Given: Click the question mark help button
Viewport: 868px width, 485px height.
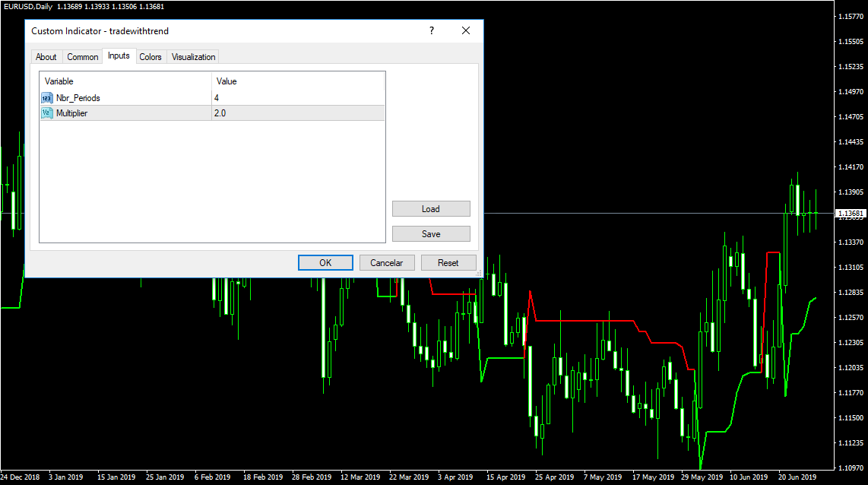Looking at the screenshot, I should coord(432,30).
